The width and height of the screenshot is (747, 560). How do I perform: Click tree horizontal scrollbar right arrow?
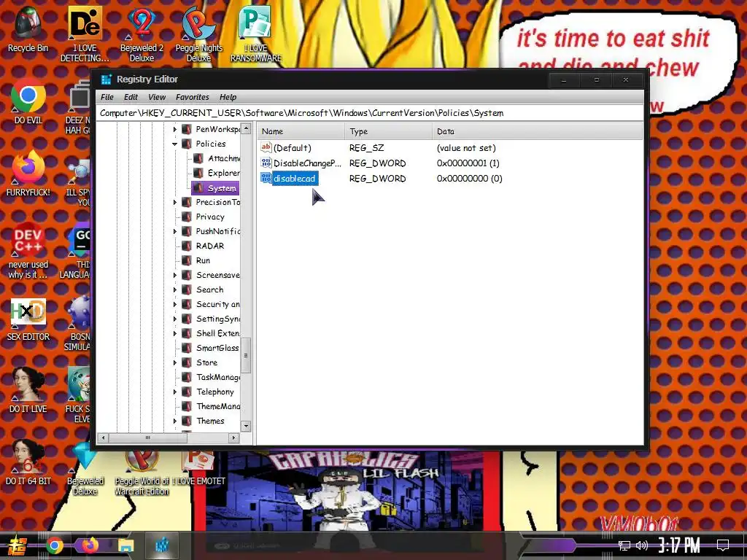(233, 437)
